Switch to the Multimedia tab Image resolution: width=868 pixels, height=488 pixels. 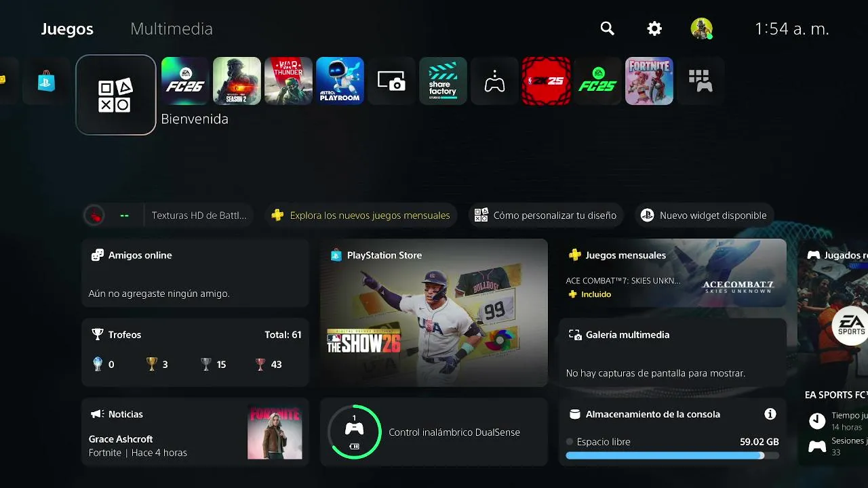pos(172,29)
